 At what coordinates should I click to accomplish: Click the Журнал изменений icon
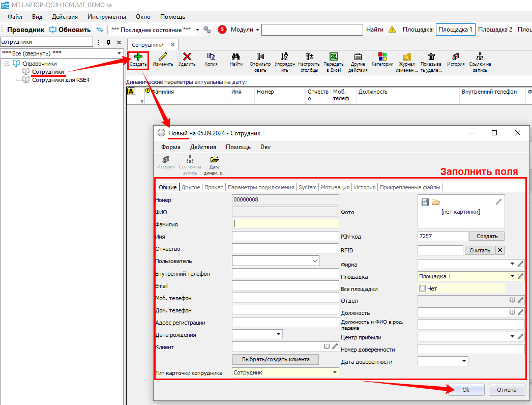(406, 57)
